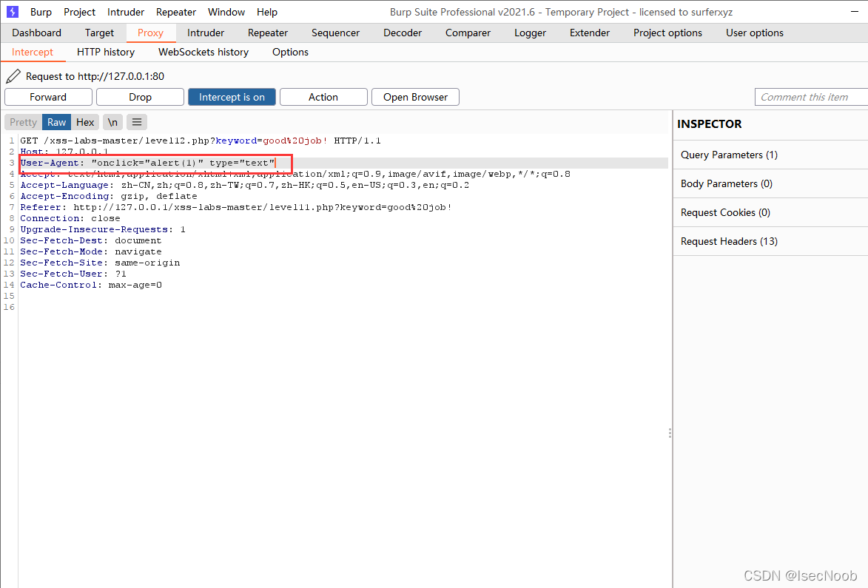Click the Sec-Fetch-Mode header line
Viewport: 868px width, 588px height.
click(x=91, y=251)
